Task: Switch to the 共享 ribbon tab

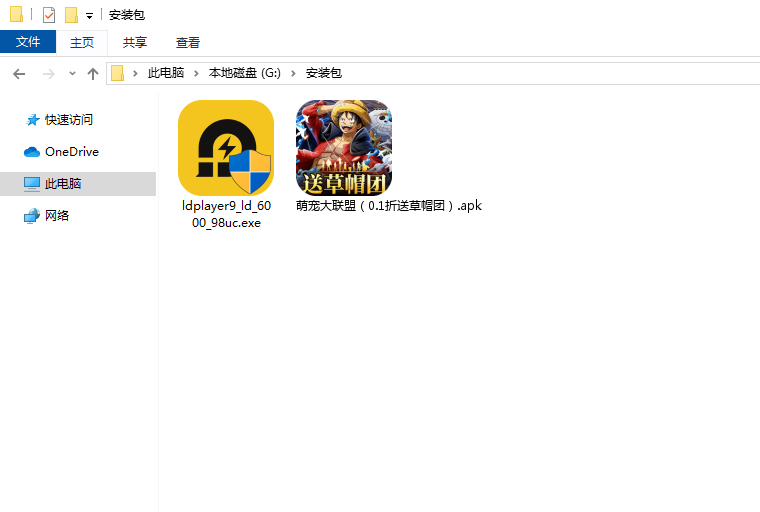Action: [135, 42]
